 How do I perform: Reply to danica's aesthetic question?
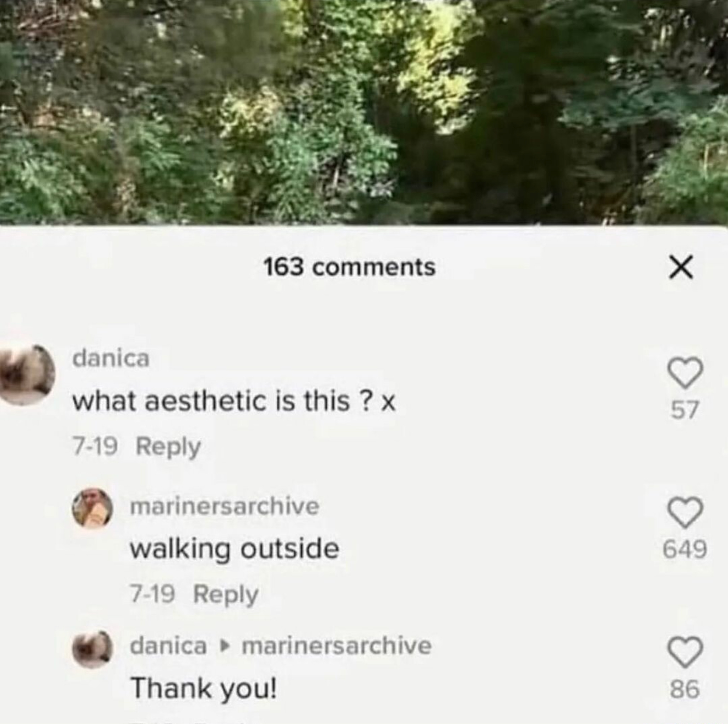(168, 447)
